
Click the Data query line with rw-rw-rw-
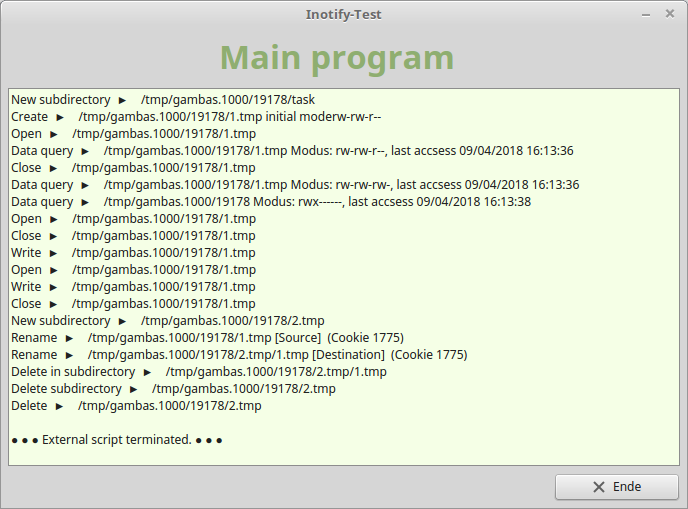[295, 185]
